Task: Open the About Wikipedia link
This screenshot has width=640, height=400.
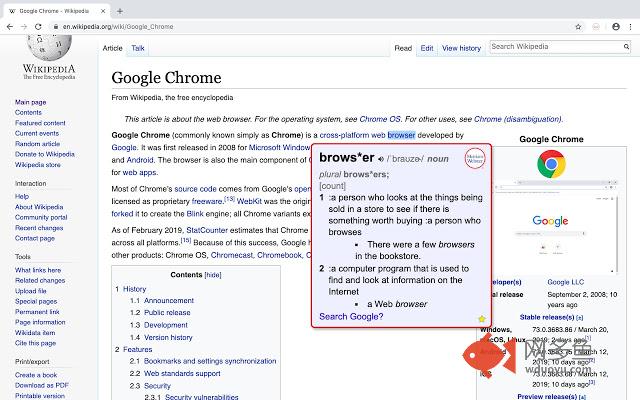Action: (39, 207)
